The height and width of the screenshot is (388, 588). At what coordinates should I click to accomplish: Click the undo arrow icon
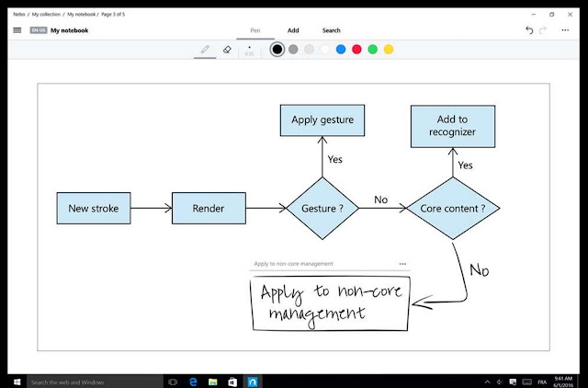[x=529, y=30]
